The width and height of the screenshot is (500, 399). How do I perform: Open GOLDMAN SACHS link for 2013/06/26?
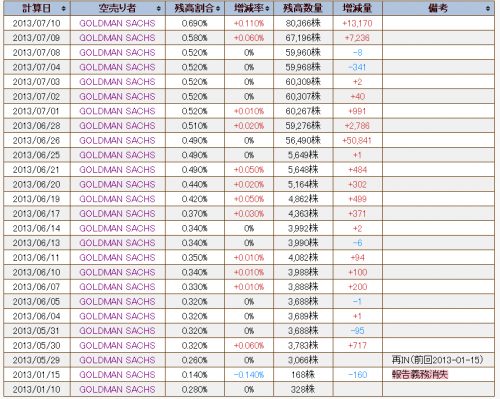(117, 141)
